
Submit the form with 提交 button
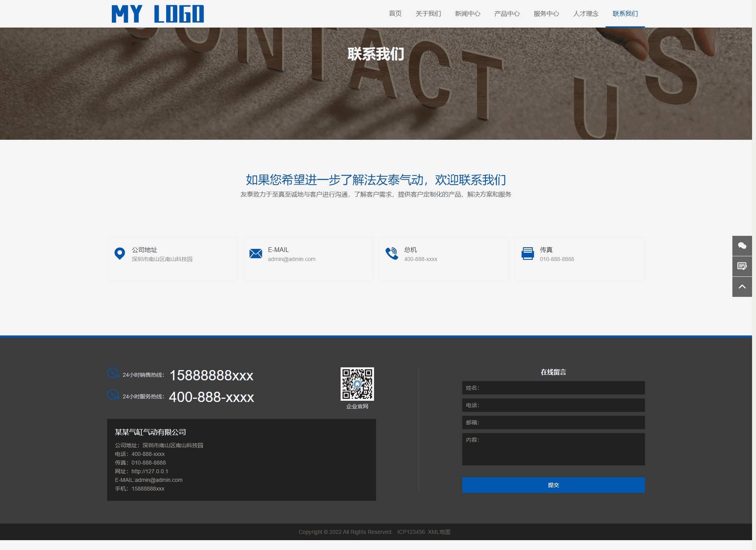click(x=554, y=485)
